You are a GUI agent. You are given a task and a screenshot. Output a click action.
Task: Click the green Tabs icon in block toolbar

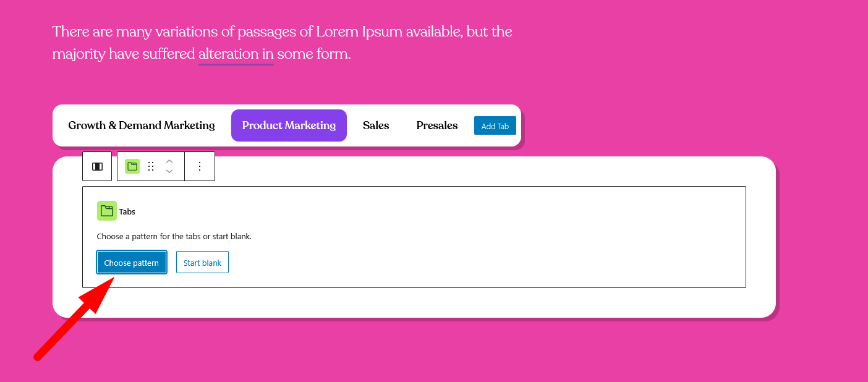click(x=132, y=166)
